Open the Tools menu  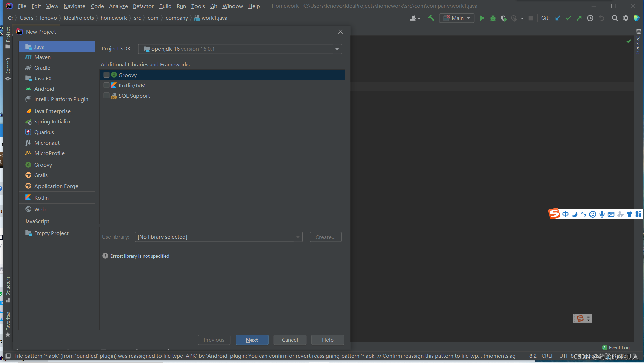(198, 6)
